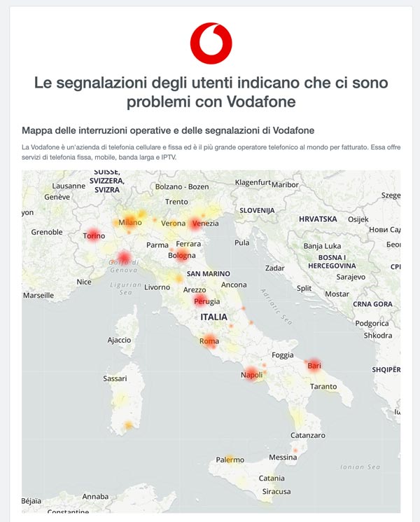
Task: Click the red hotspot on Venezia
Action: pyautogui.click(x=195, y=224)
